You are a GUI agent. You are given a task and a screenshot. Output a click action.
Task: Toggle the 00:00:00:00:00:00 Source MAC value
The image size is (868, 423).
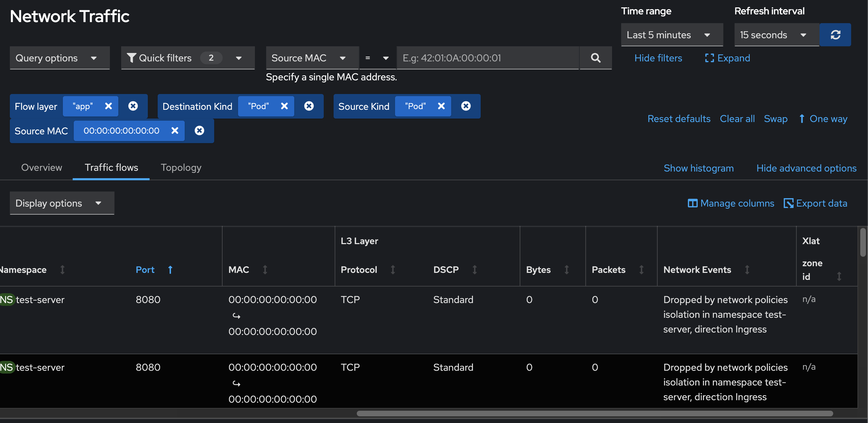point(121,130)
